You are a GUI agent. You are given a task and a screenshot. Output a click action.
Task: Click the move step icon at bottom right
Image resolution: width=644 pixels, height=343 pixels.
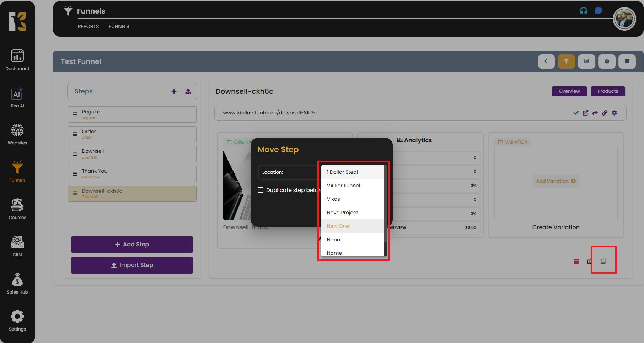coord(603,261)
